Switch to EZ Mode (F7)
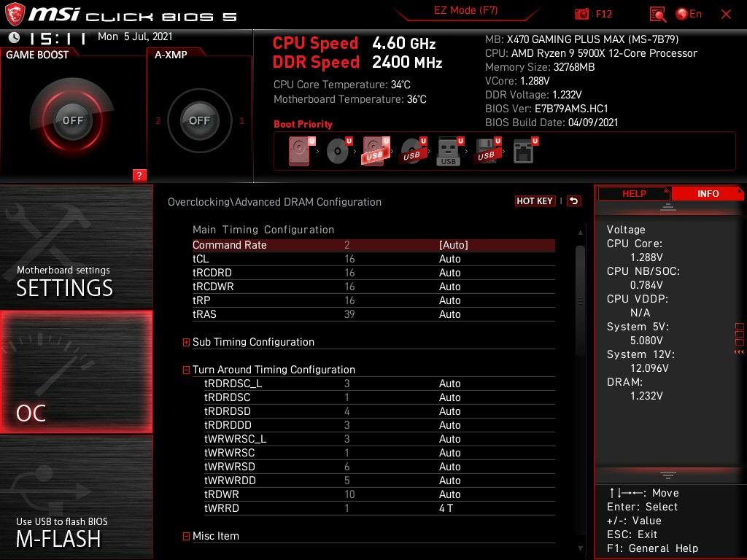Viewport: 747px width, 560px height. pyautogui.click(x=465, y=10)
